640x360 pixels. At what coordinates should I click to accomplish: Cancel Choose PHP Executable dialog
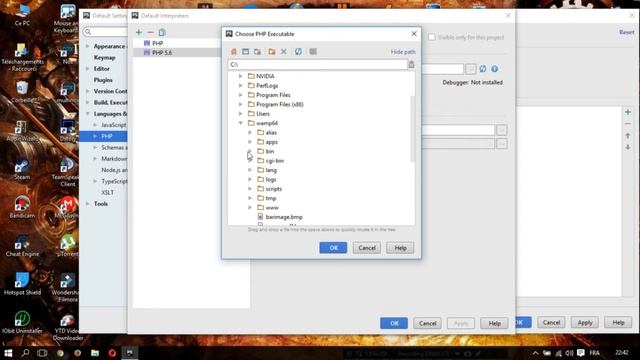[367, 248]
